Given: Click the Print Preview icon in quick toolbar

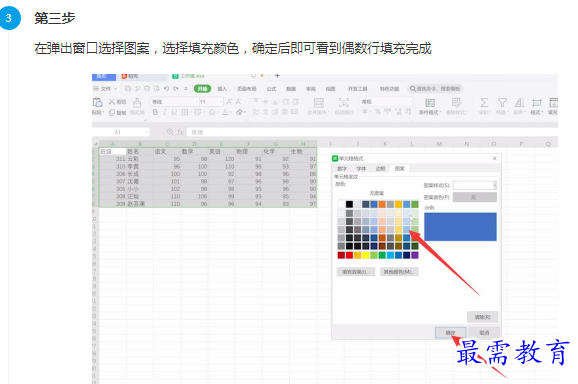Looking at the screenshot, I should pos(157,88).
